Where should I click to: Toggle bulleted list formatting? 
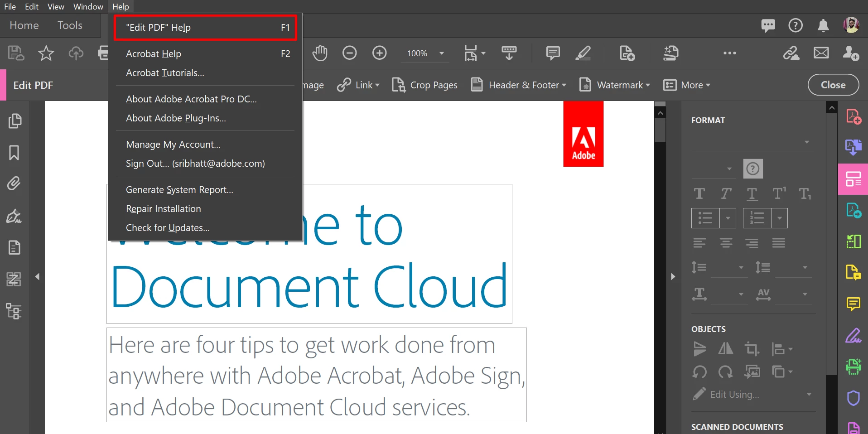pos(705,218)
